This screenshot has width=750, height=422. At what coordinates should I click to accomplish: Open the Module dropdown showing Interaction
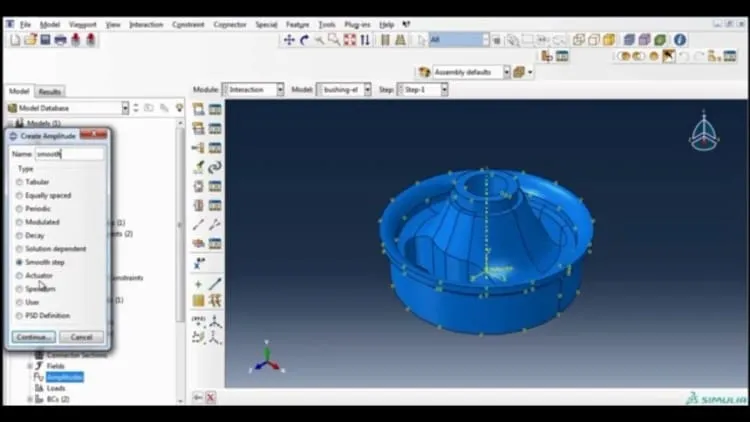click(x=253, y=89)
